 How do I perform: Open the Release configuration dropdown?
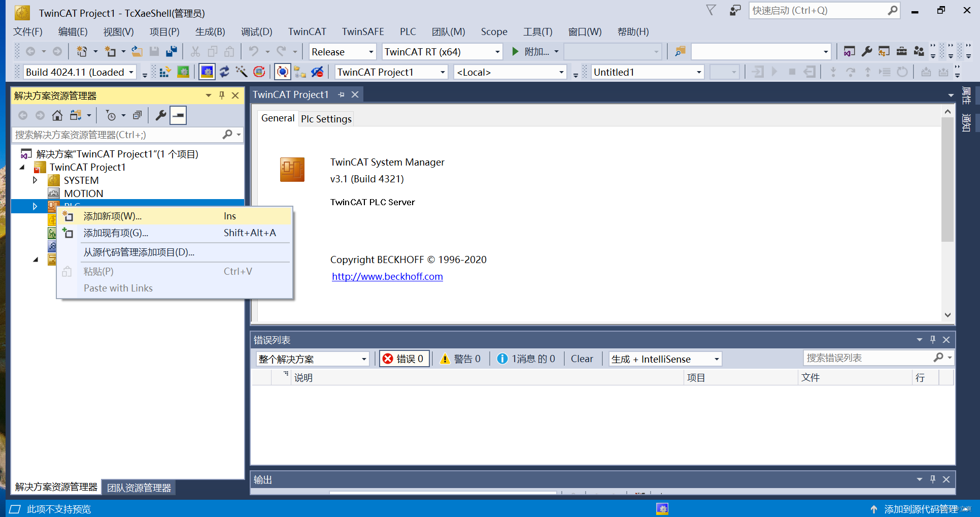tap(343, 51)
